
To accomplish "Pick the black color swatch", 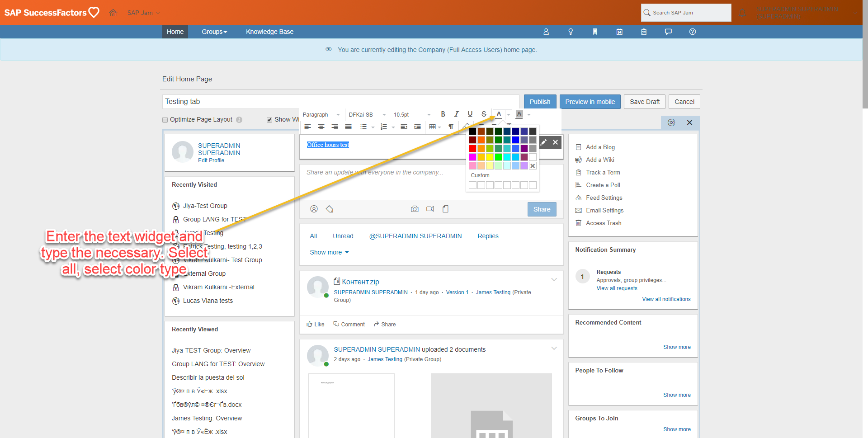I will click(472, 131).
